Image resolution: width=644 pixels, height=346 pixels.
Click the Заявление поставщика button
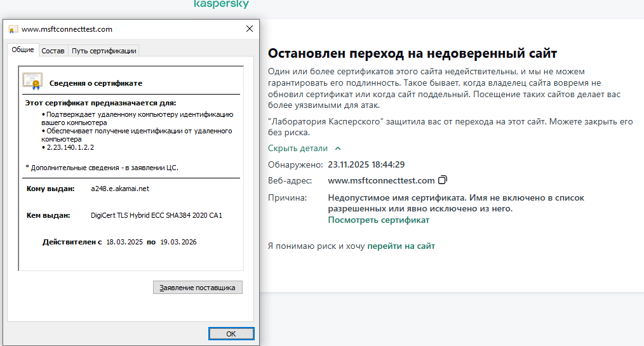click(198, 288)
